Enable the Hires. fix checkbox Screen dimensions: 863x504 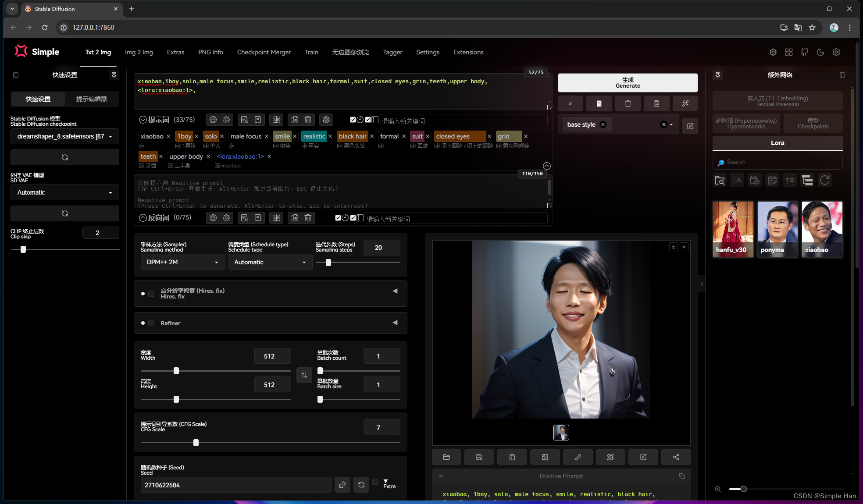pyautogui.click(x=151, y=294)
